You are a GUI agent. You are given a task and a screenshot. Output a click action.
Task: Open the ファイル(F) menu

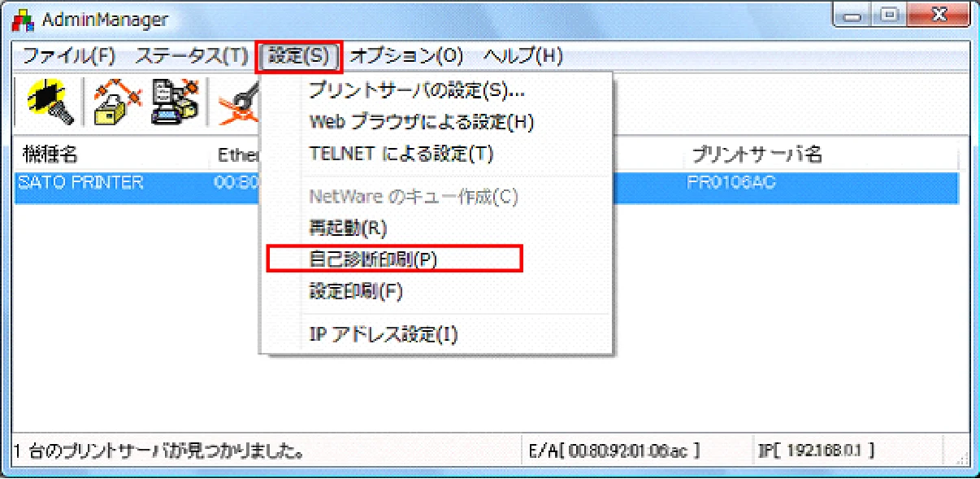pyautogui.click(x=69, y=56)
